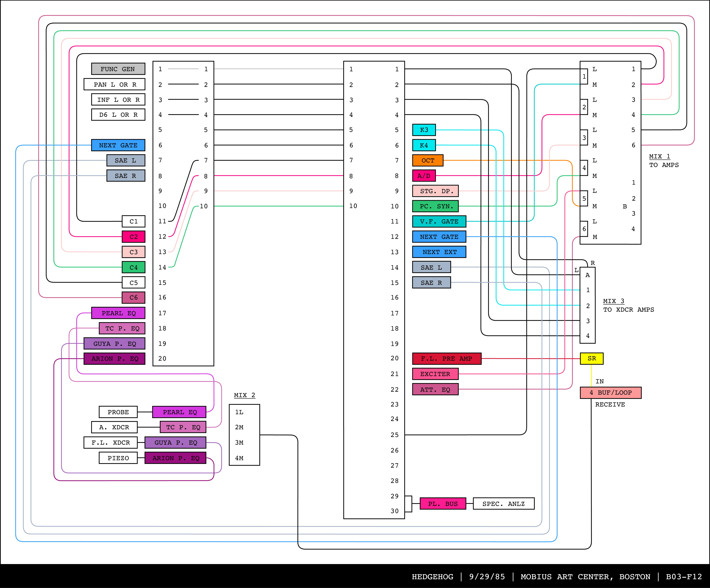Click the gray FUNC GEN box
The height and width of the screenshot is (588, 710).
(118, 69)
